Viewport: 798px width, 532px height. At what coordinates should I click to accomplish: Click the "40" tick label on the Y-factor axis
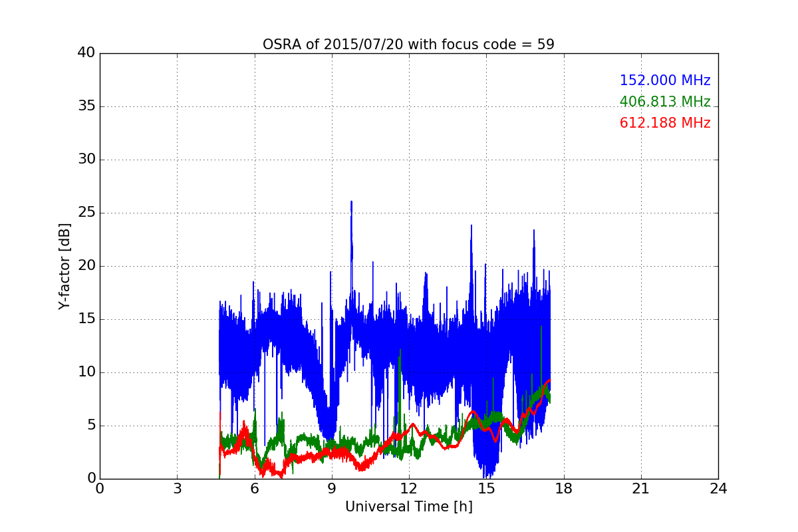[87, 53]
